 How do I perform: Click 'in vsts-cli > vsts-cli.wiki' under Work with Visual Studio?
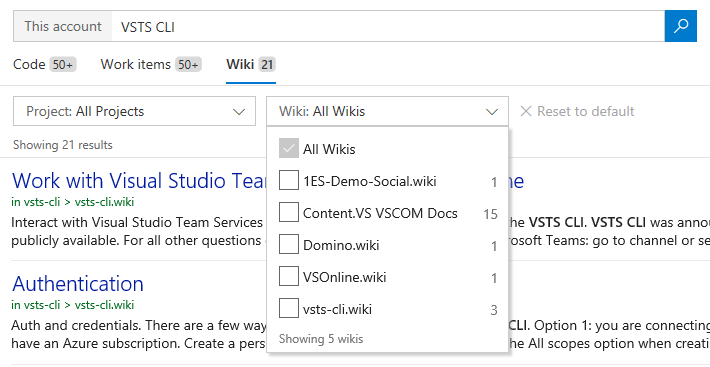coord(72,202)
